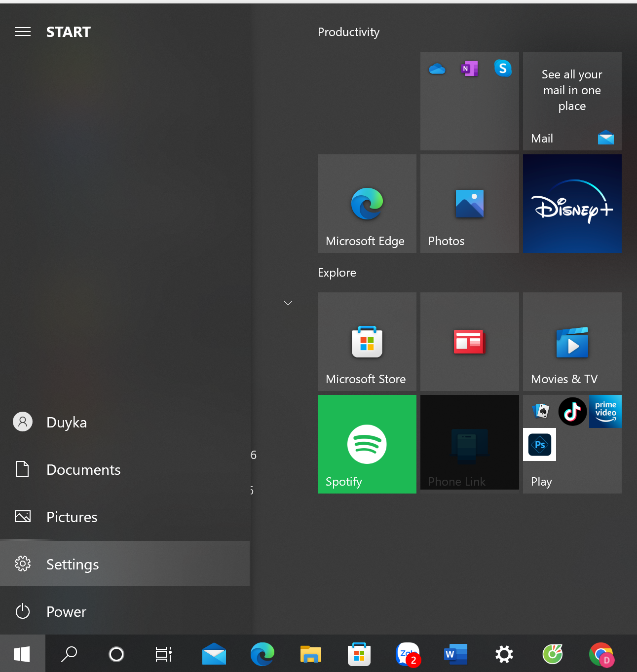Open Coc Coc browser on the taskbar
The width and height of the screenshot is (637, 672).
553,654
